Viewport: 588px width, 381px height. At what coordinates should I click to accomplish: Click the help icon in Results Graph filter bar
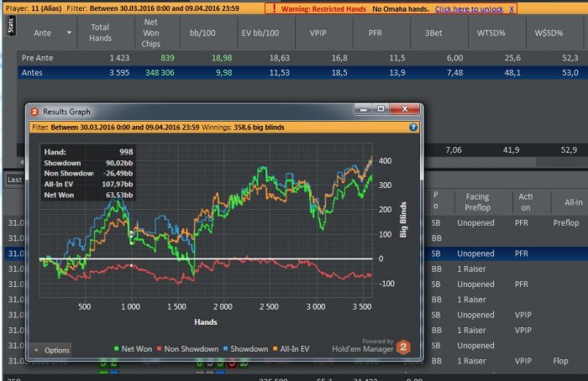tap(413, 128)
